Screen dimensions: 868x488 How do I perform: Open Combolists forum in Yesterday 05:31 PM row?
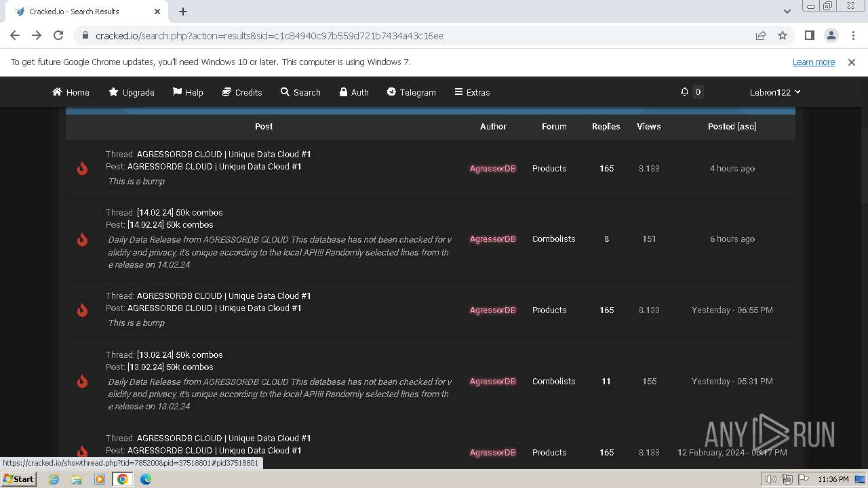pos(553,381)
